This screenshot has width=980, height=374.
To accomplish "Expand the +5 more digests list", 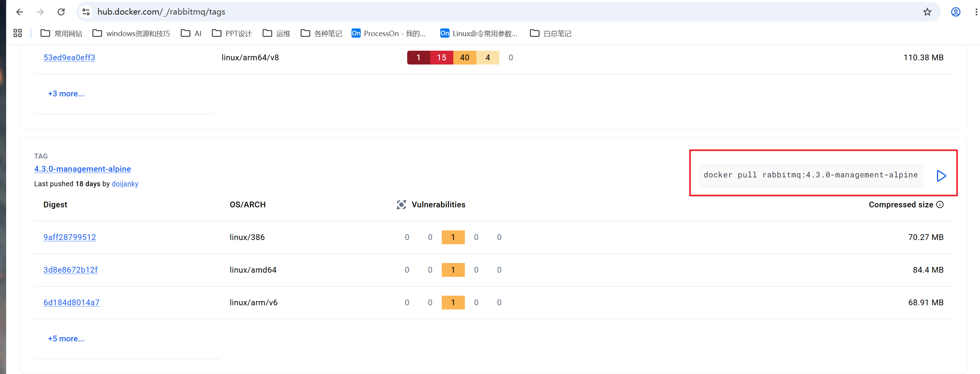I will coord(66,339).
